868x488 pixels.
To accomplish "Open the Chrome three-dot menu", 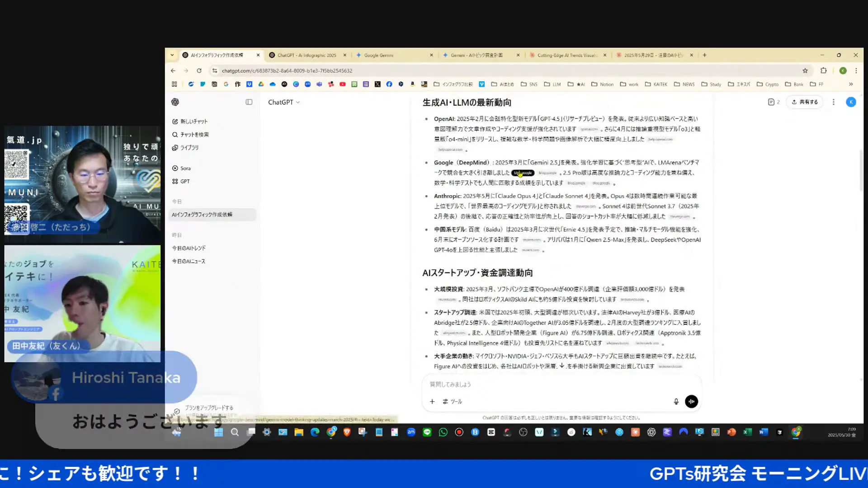I will click(x=856, y=71).
